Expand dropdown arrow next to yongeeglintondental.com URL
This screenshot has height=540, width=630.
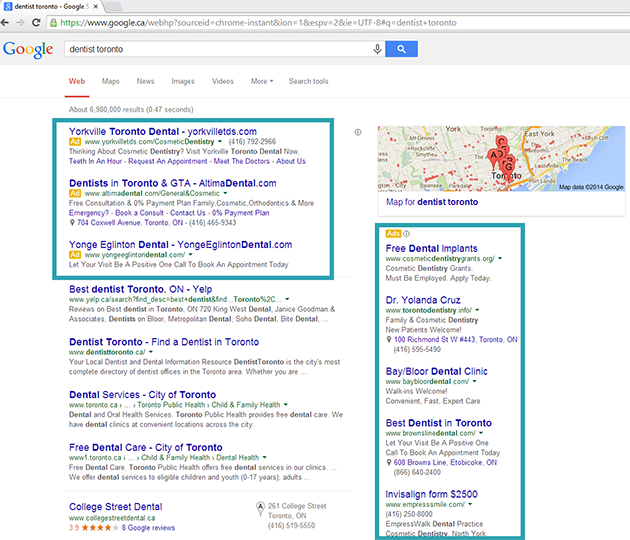[x=190, y=255]
